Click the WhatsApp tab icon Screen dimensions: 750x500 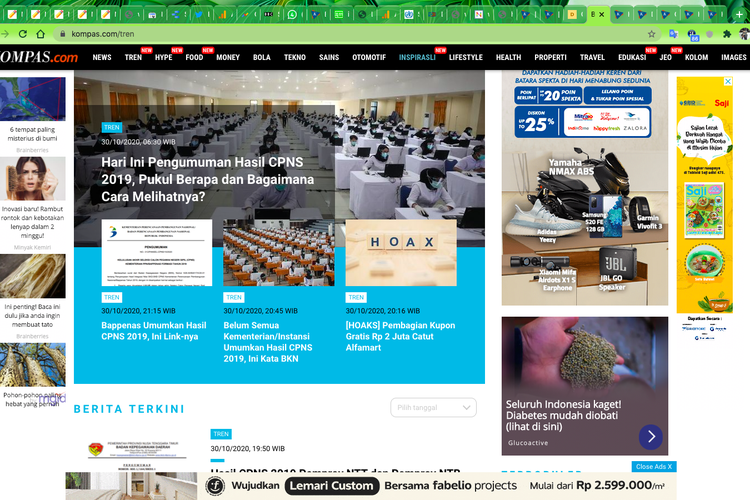(292, 14)
